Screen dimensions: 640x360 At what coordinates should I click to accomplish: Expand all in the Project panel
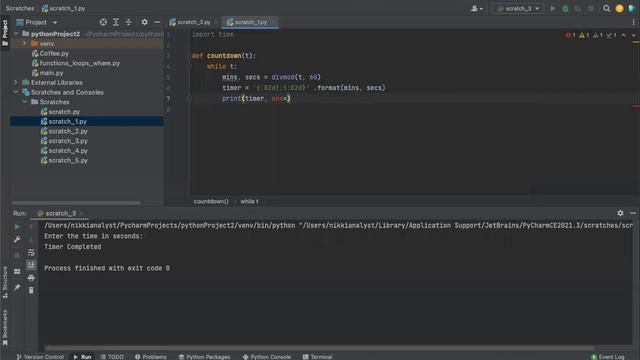pyautogui.click(x=116, y=22)
